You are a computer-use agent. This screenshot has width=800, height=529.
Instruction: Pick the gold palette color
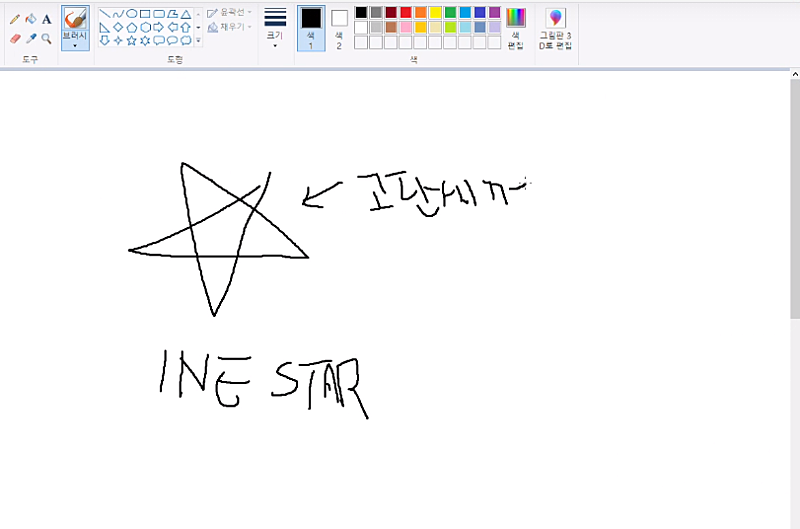tap(420, 27)
